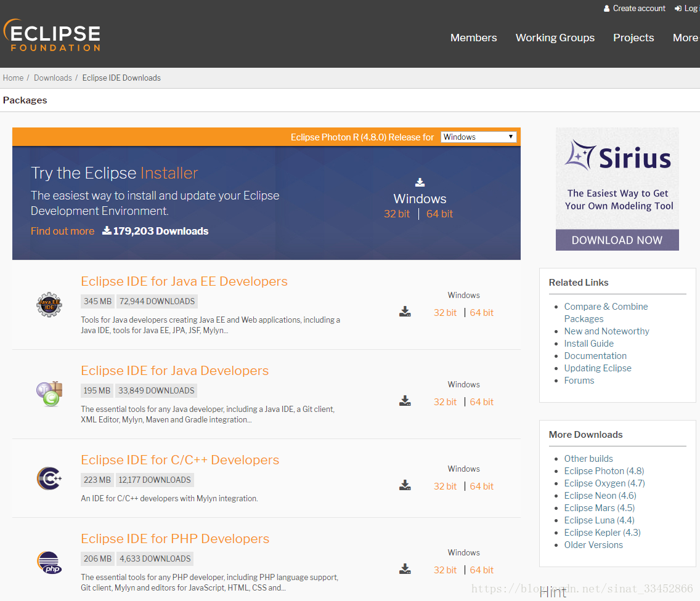Image resolution: width=700 pixels, height=601 pixels.
Task: Open the Windows platform dropdown
Action: click(x=479, y=137)
